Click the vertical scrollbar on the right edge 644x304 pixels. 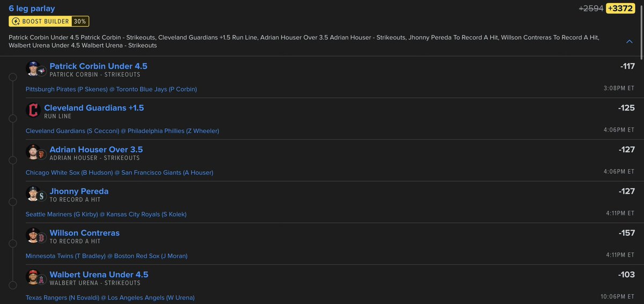(x=641, y=32)
